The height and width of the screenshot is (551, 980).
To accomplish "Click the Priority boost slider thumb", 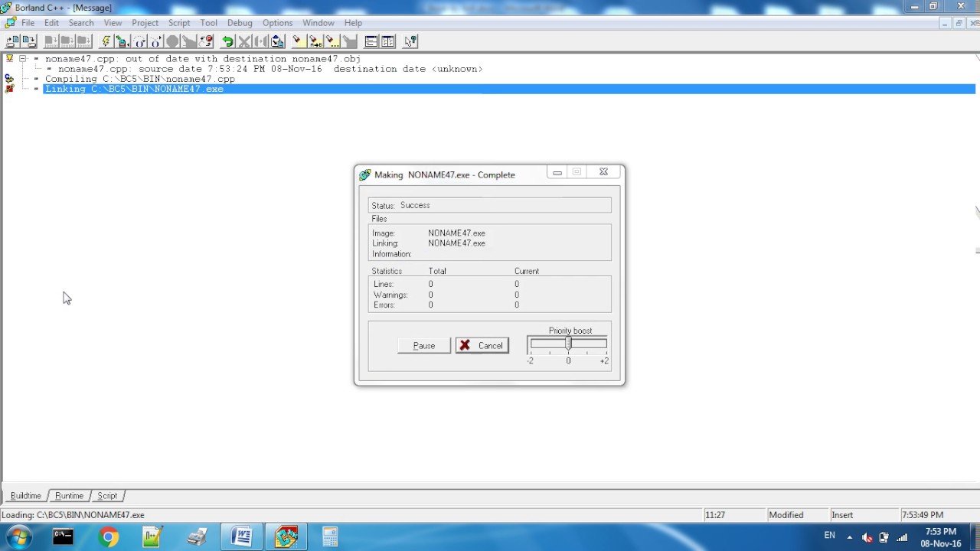I will coord(568,344).
